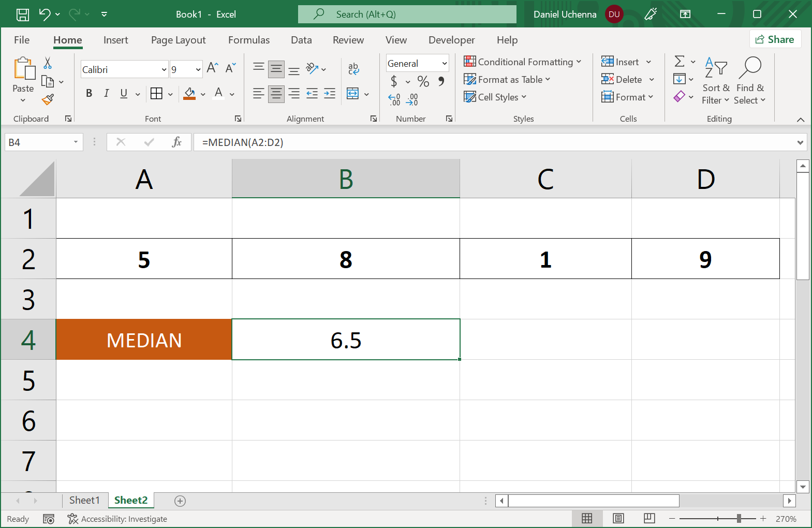
Task: Click the Fill down arrow icon
Action: (x=680, y=79)
